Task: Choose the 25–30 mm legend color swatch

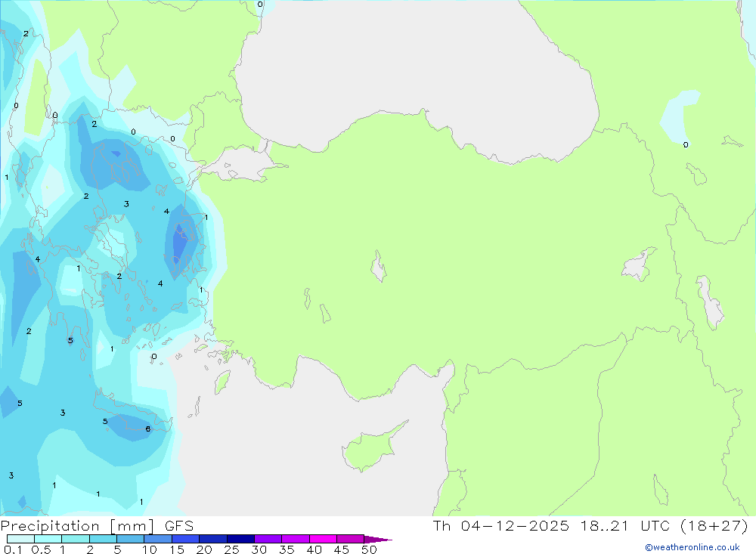Action: pos(240,539)
